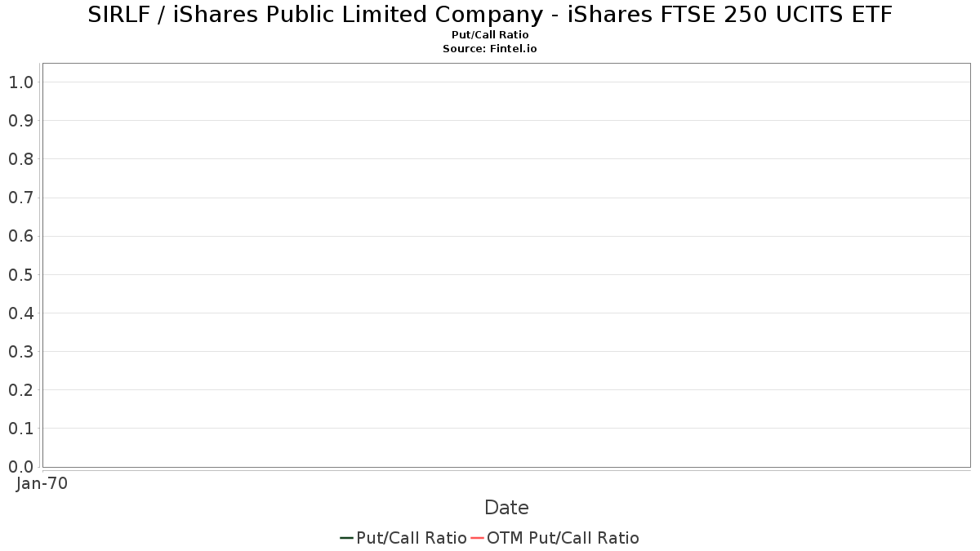Image resolution: width=980 pixels, height=551 pixels.
Task: Click the 0.6 y-axis label
Action: pos(20,236)
